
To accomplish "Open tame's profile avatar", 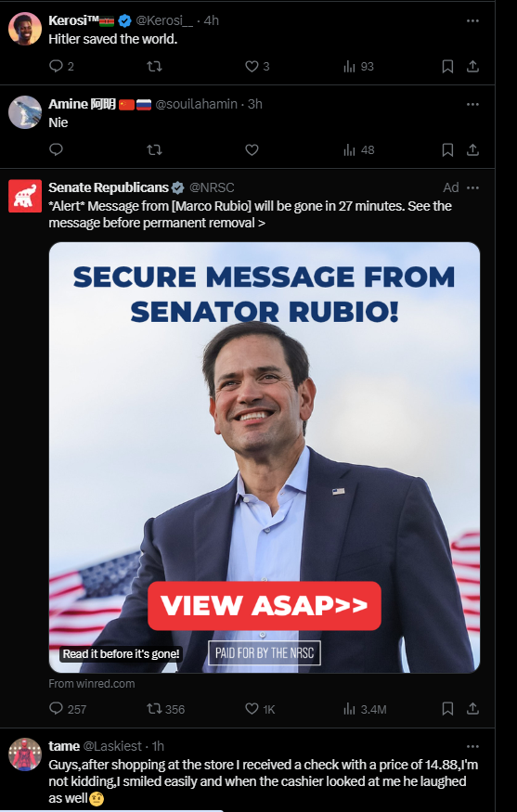I will pos(25,754).
